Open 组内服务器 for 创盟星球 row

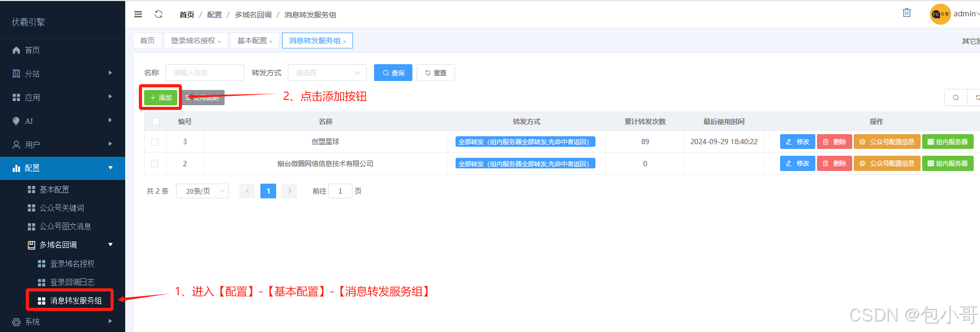tap(947, 142)
